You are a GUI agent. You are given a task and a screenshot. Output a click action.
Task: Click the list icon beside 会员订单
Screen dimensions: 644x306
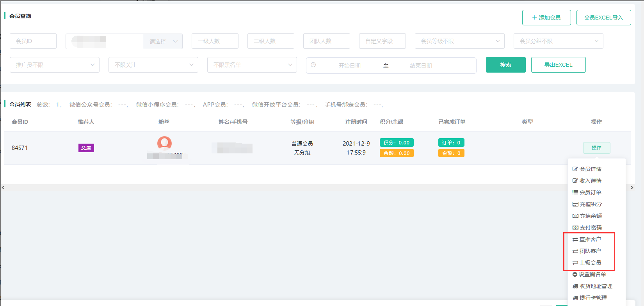point(575,192)
